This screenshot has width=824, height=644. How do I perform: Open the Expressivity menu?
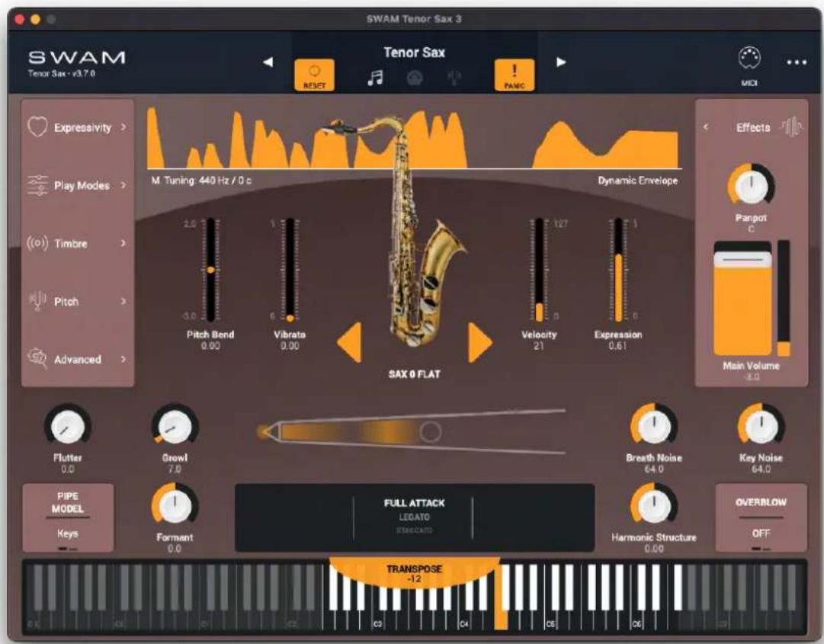(78, 127)
